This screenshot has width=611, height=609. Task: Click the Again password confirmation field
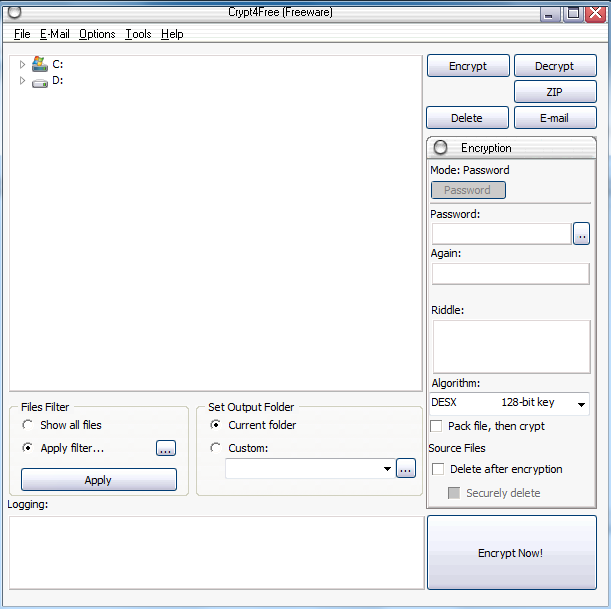pyautogui.click(x=510, y=274)
